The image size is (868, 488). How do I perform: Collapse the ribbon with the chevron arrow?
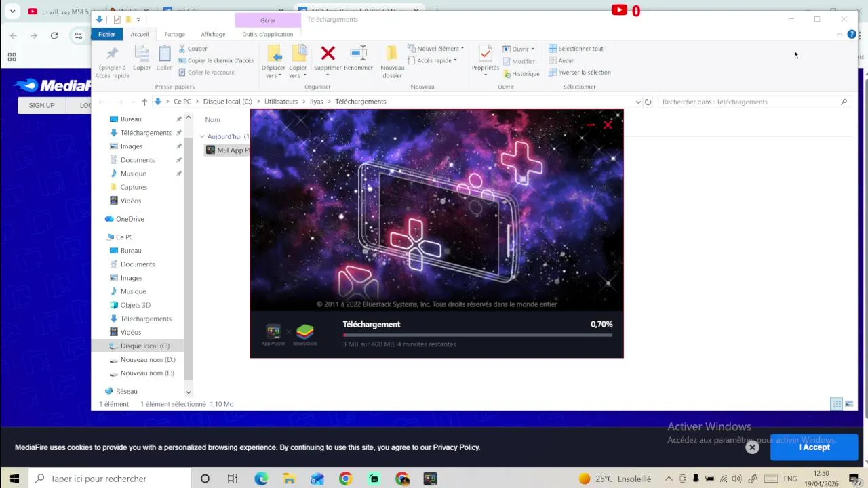840,34
